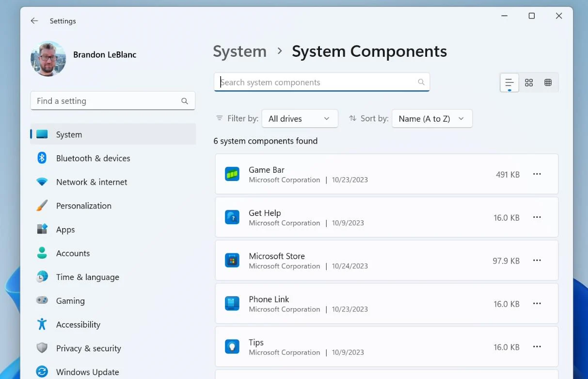Screen dimensions: 588x379
Task: Click the Phone Link name text
Action: pos(269,299)
